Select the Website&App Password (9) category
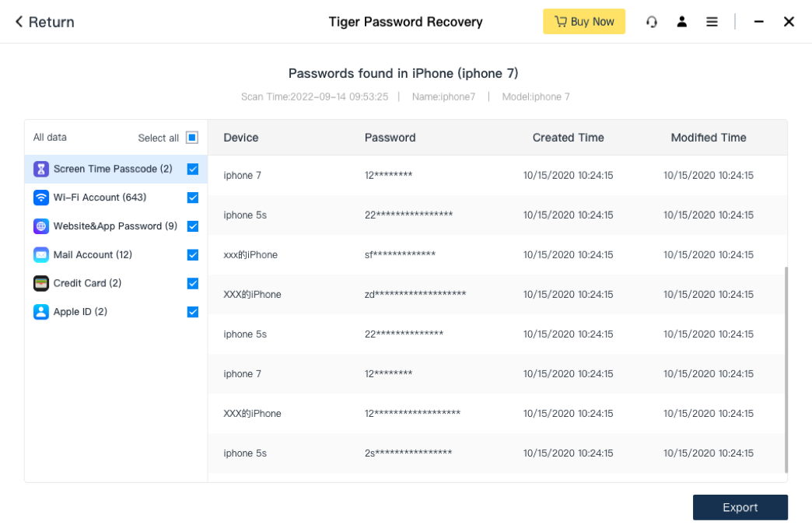Image resolution: width=812 pixels, height=532 pixels. pos(115,226)
